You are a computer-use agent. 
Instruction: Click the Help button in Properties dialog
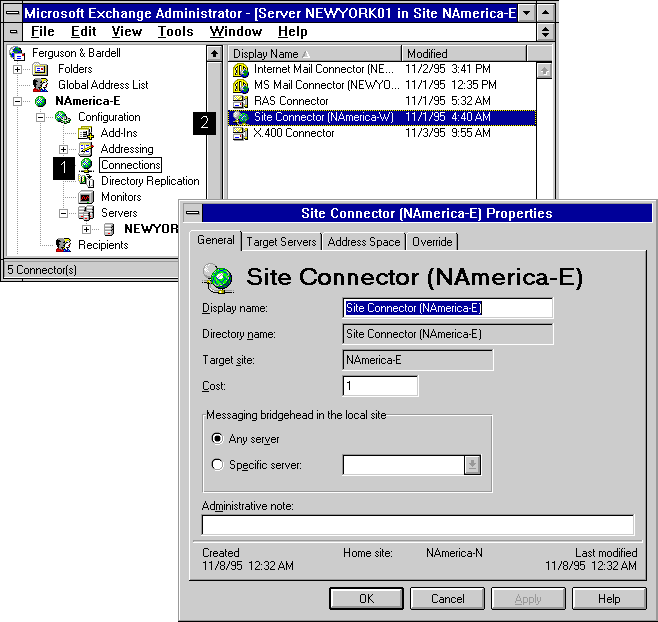609,598
